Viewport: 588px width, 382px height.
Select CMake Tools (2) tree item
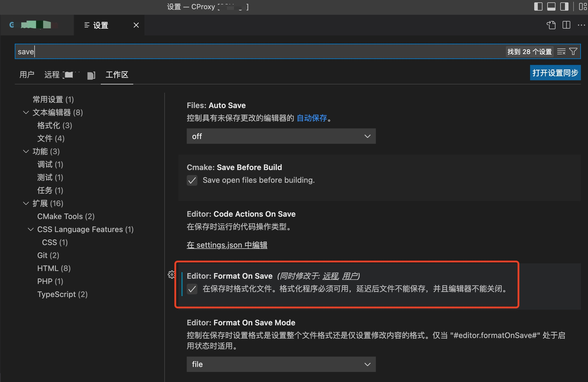[x=66, y=216]
